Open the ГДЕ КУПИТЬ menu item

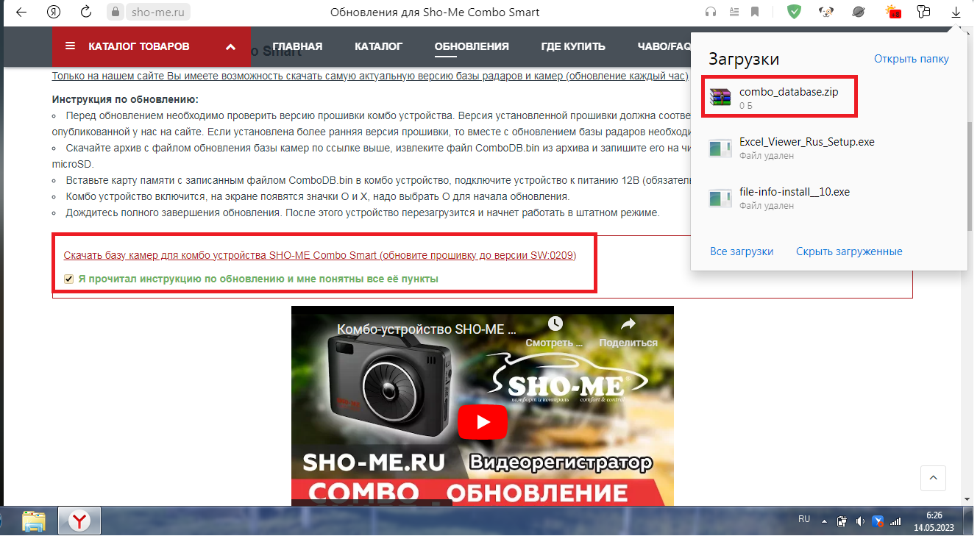tap(572, 46)
